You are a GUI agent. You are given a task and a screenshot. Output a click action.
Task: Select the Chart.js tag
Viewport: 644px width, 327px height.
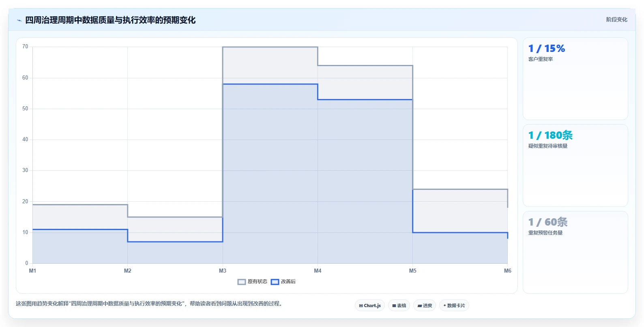click(x=370, y=305)
